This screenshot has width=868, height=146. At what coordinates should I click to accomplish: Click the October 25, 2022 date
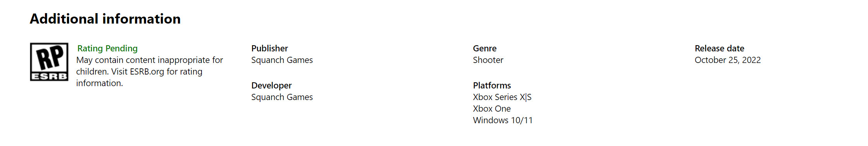pos(727,60)
